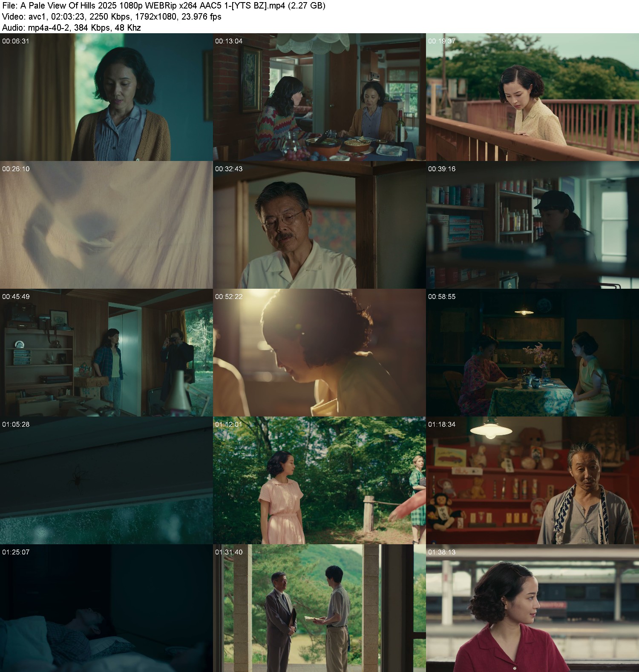The image size is (639, 672).
Task: Click the 01:12:01 forest path frame
Action: (319, 480)
